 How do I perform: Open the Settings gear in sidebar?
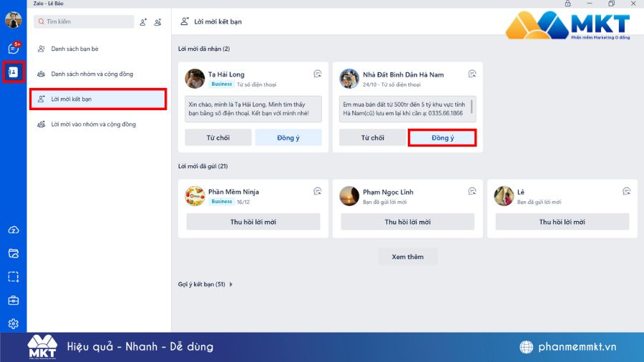click(x=13, y=323)
